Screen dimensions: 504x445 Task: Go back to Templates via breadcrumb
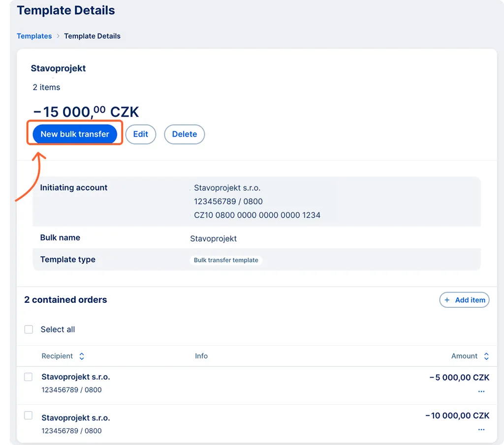pyautogui.click(x=34, y=36)
